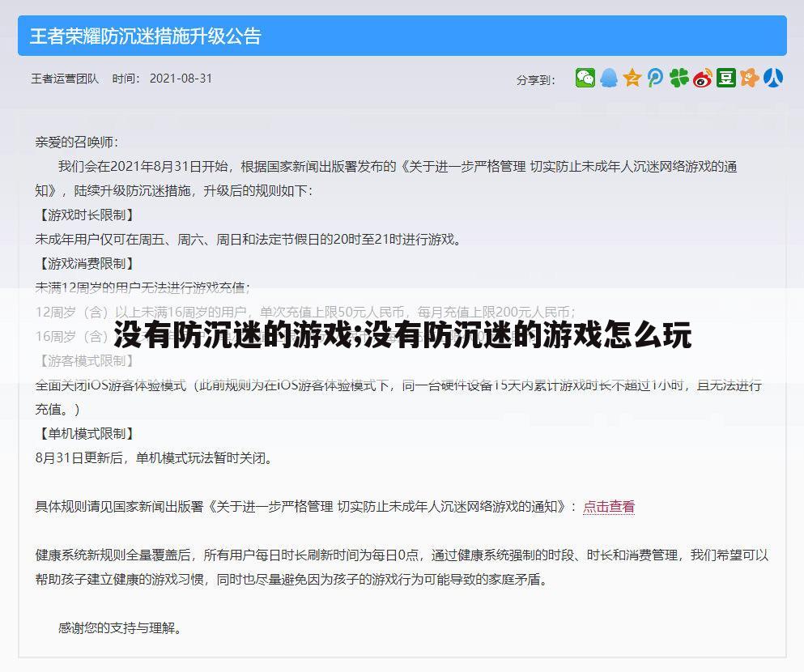Share to Renren blue 人 icon
This screenshot has width=804, height=672.
tap(772, 78)
